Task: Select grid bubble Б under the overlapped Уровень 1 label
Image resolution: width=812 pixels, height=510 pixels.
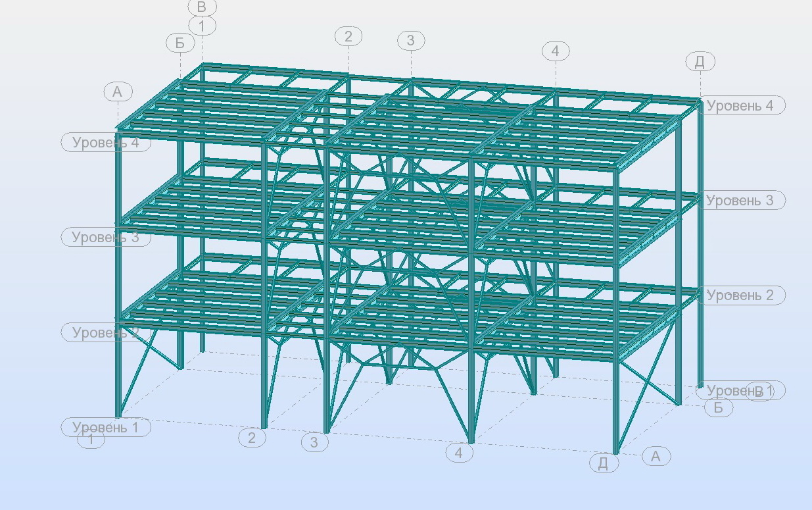Action: (718, 407)
